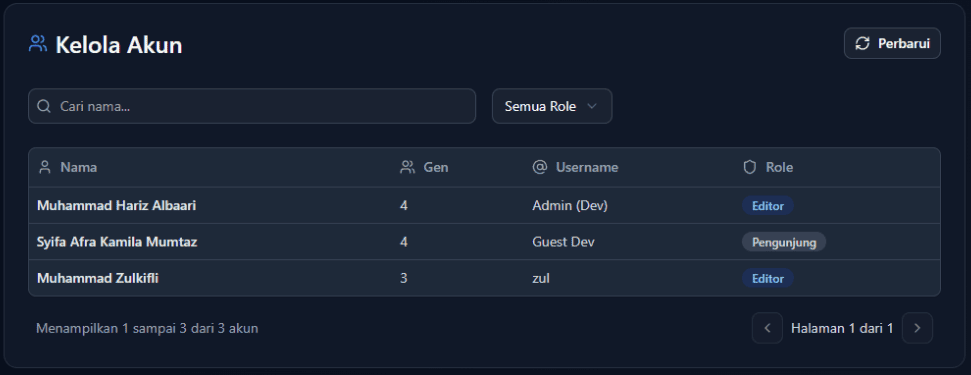Go to the next page arrow

point(917,328)
